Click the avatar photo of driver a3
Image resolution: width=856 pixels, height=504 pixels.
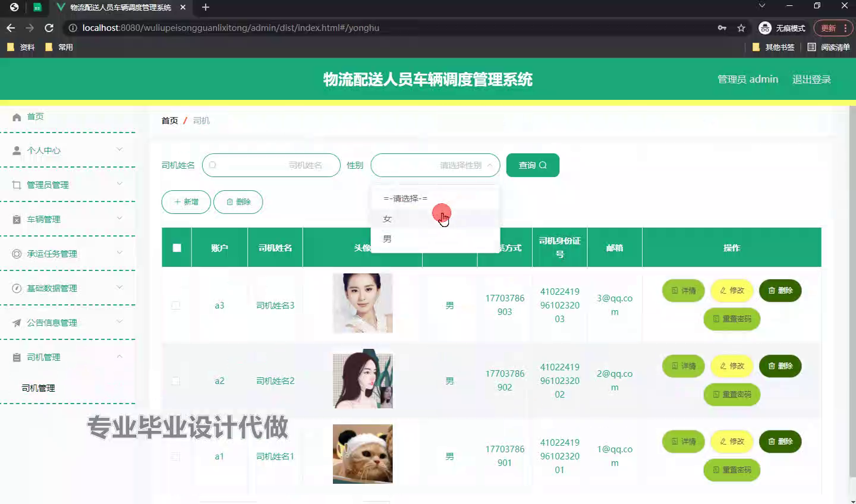point(363,303)
